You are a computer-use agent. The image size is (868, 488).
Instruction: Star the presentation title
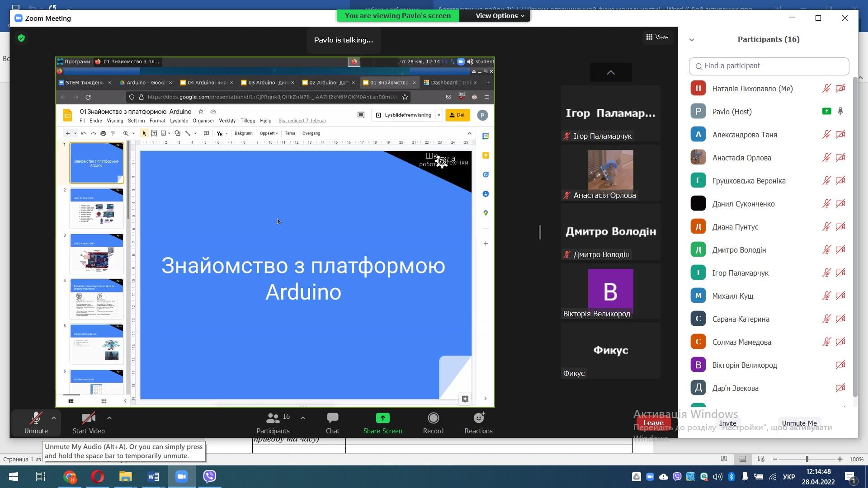click(x=201, y=112)
